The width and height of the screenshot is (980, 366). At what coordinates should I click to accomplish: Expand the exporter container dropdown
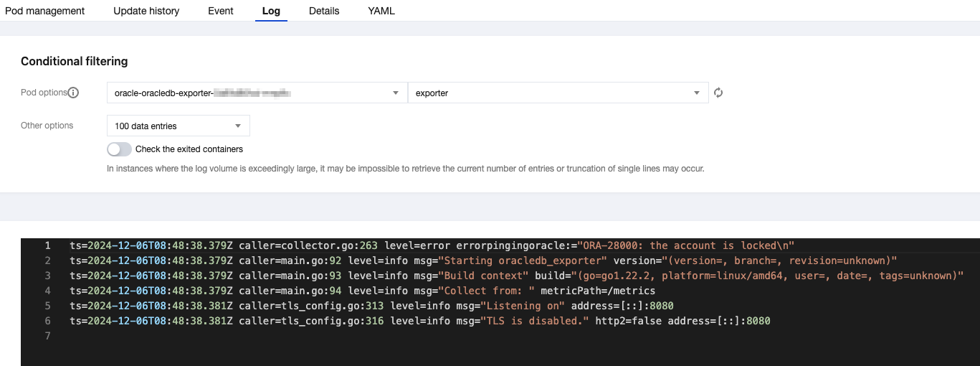(557, 93)
